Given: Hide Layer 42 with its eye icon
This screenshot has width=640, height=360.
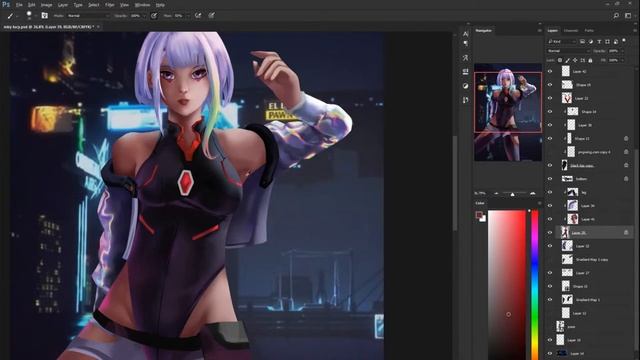Looking at the screenshot, I should click(550, 71).
